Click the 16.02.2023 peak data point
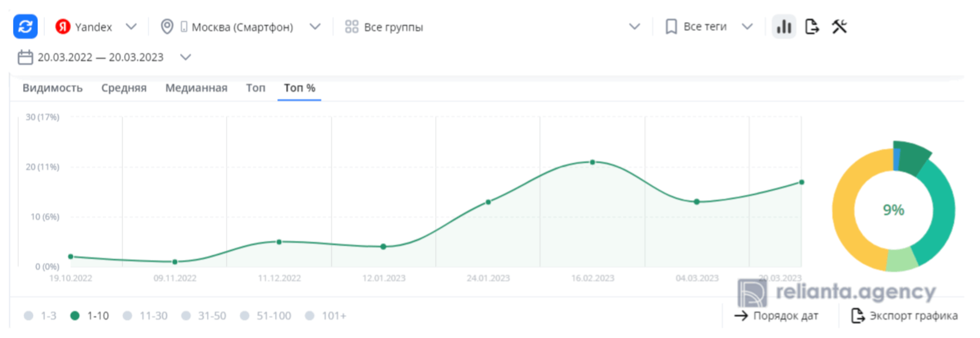This screenshot has height=338, width=980. pyautogui.click(x=593, y=163)
